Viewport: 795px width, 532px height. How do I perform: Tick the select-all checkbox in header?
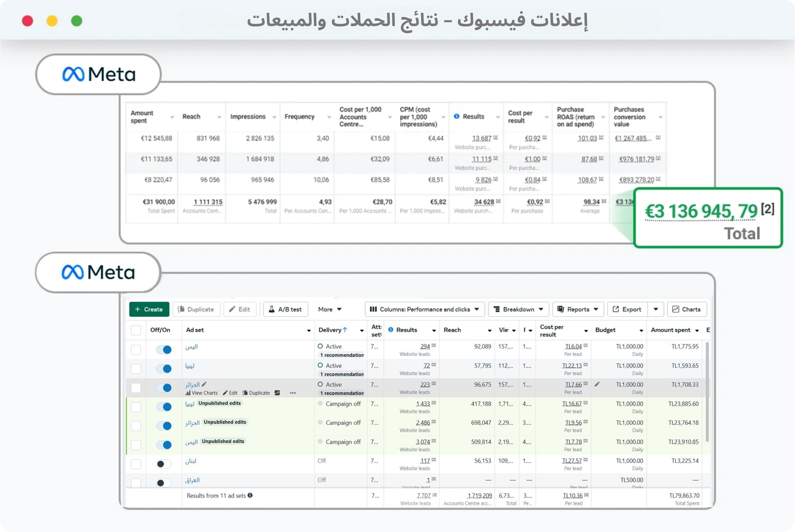[x=136, y=331]
